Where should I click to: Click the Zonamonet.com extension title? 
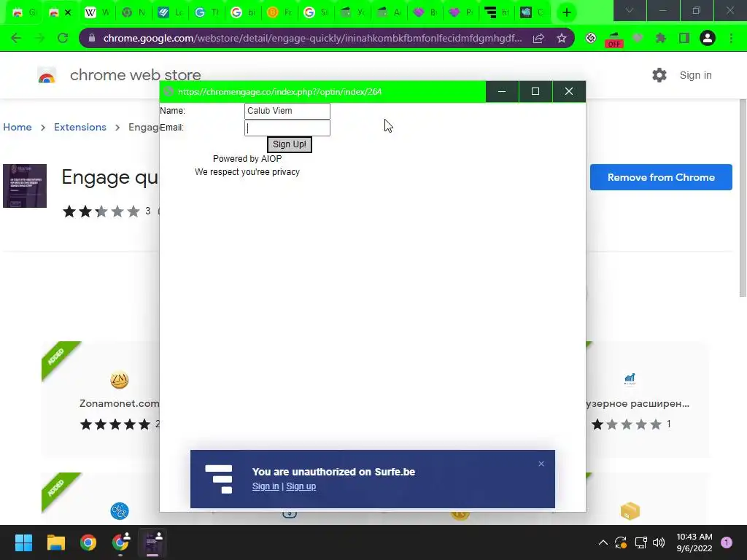pyautogui.click(x=119, y=403)
